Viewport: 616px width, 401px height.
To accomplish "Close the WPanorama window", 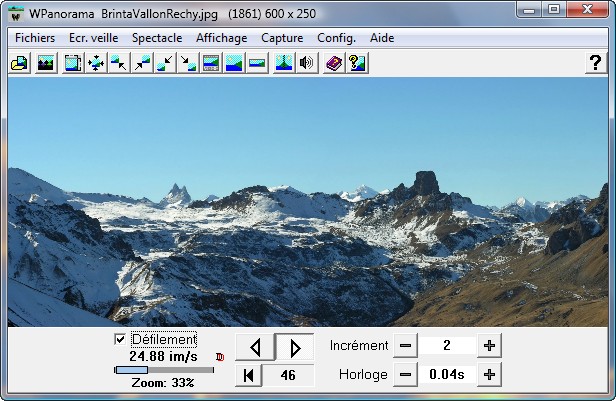I will coord(587,9).
